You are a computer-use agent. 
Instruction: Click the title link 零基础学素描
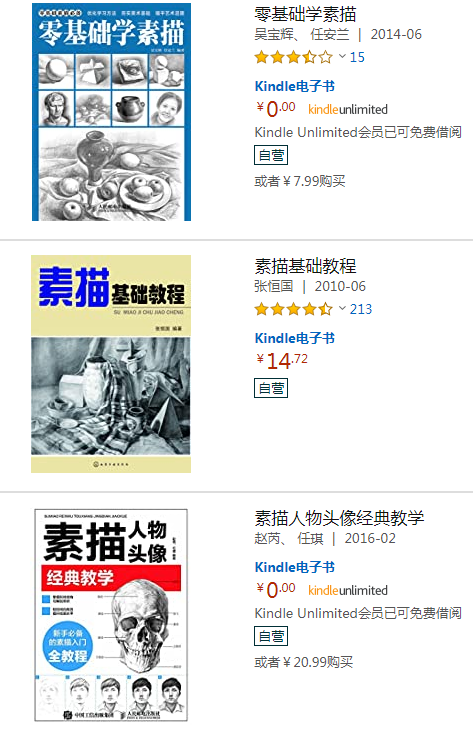pos(305,15)
